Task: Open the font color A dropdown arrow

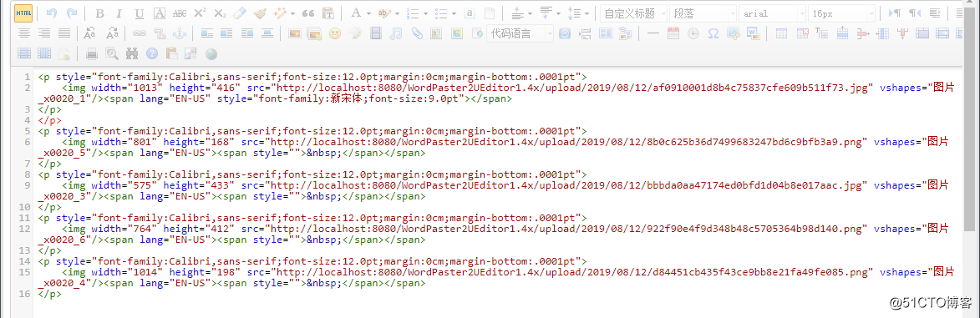Action: [x=368, y=13]
